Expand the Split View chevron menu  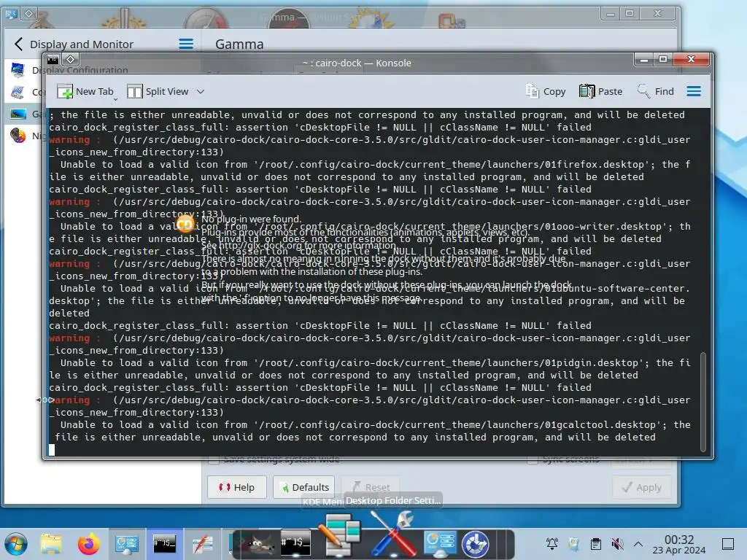[201, 91]
